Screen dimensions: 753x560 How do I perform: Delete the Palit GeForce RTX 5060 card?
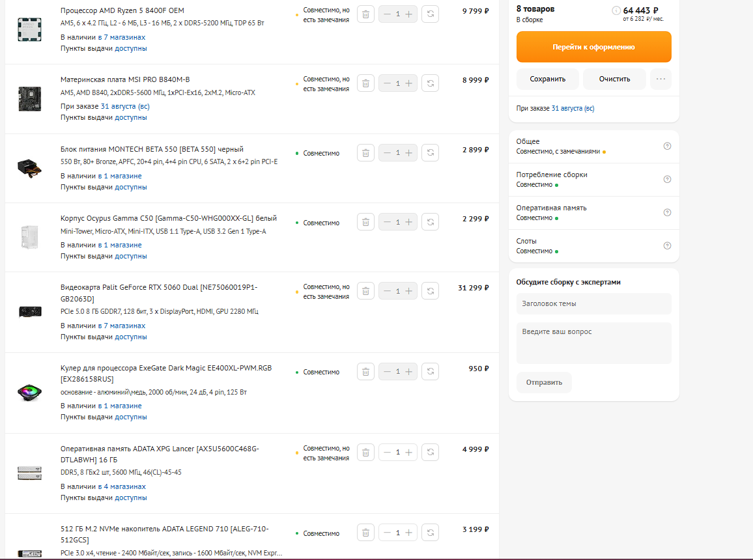click(x=365, y=291)
